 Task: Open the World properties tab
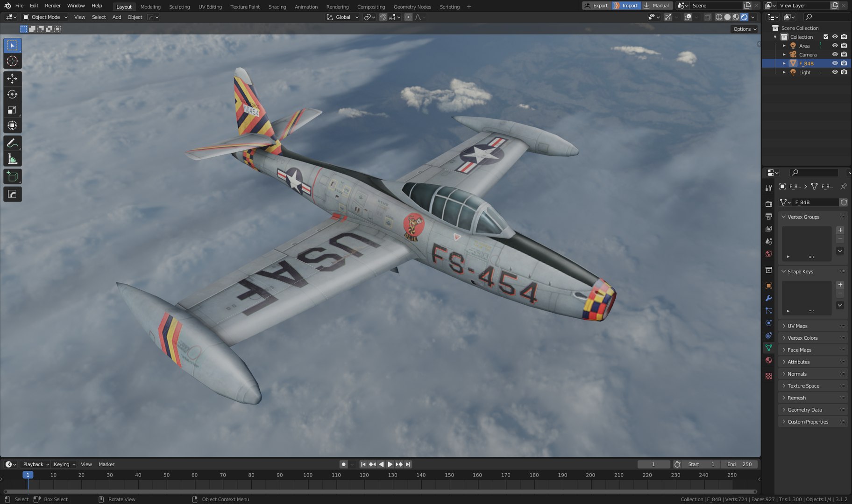pyautogui.click(x=768, y=254)
